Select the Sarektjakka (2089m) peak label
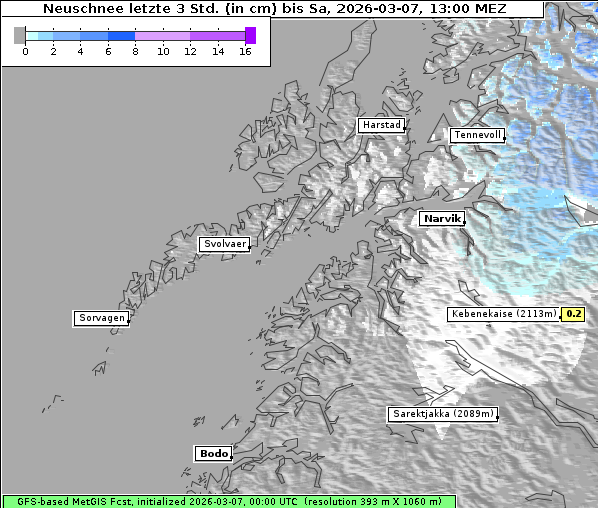The height and width of the screenshot is (508, 598). point(443,414)
